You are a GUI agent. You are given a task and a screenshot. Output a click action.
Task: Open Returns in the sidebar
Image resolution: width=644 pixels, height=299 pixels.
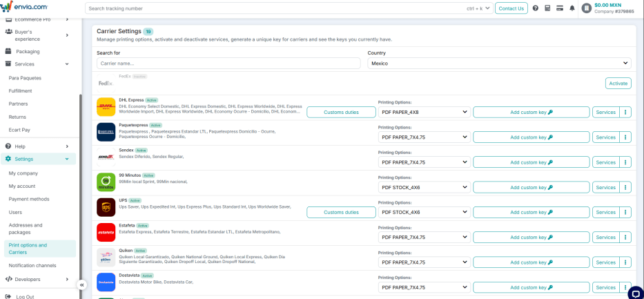[x=17, y=117]
